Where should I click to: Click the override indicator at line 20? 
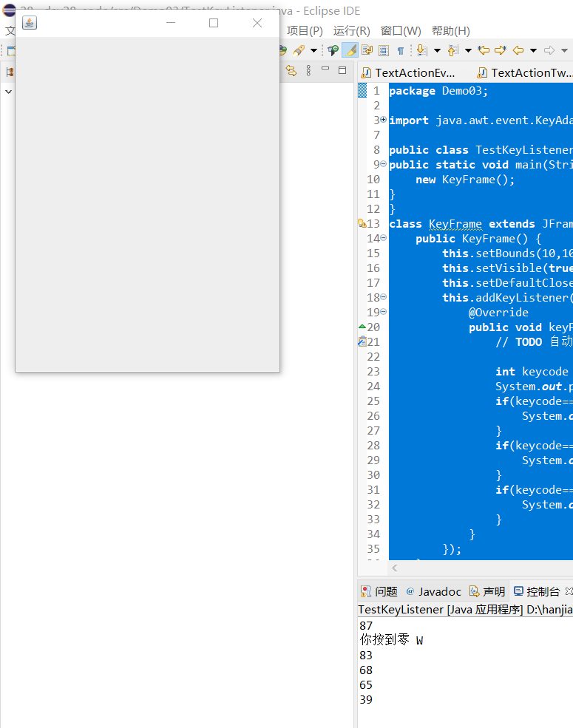coord(362,327)
